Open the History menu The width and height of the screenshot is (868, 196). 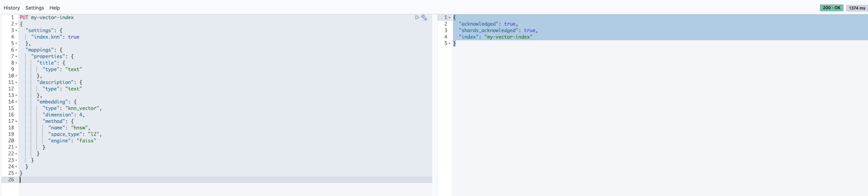coord(12,8)
